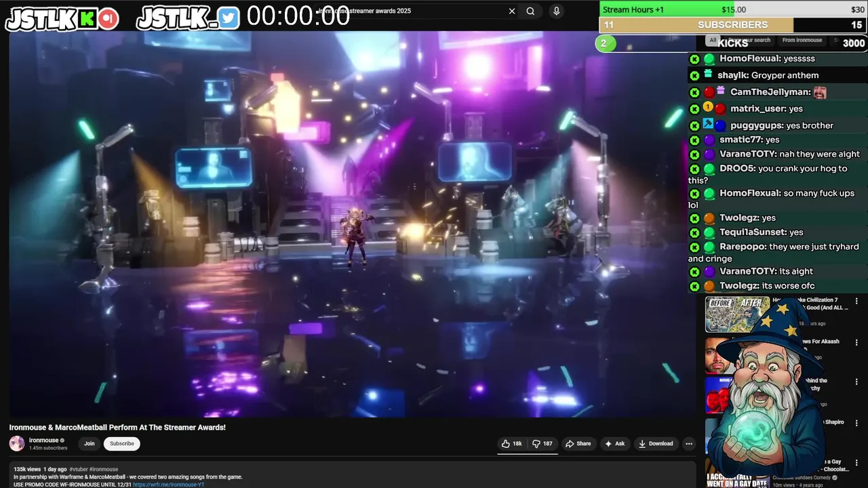
Task: Click the green X beside shaylk's message
Action: click(694, 75)
